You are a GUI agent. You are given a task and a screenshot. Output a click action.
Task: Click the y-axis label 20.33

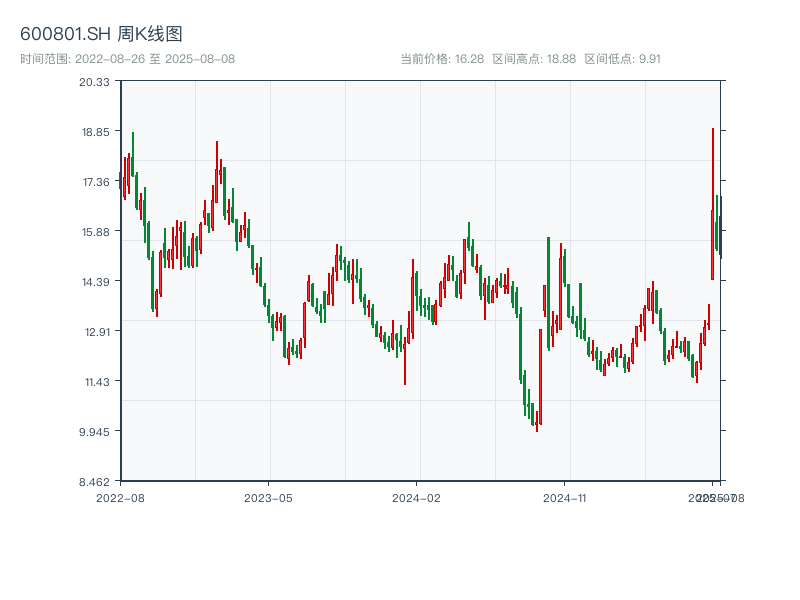coord(94,82)
